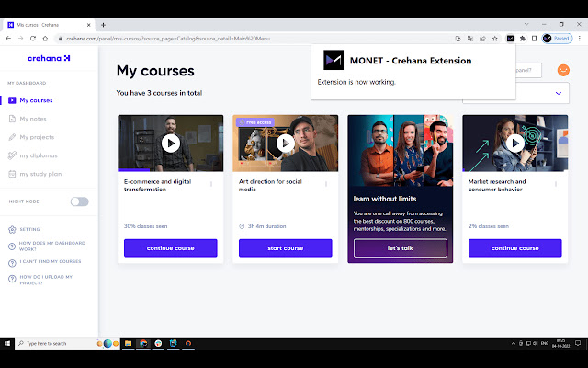Viewport: 588px width, 368px height.
Task: Open the Chrome Extensions puzzle icon
Action: [523, 39]
